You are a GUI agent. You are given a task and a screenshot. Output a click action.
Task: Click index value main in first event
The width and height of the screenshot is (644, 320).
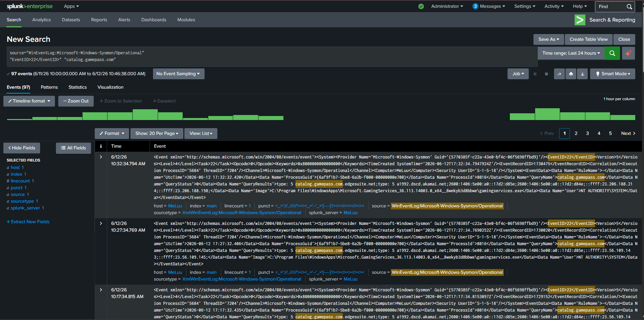(212, 206)
